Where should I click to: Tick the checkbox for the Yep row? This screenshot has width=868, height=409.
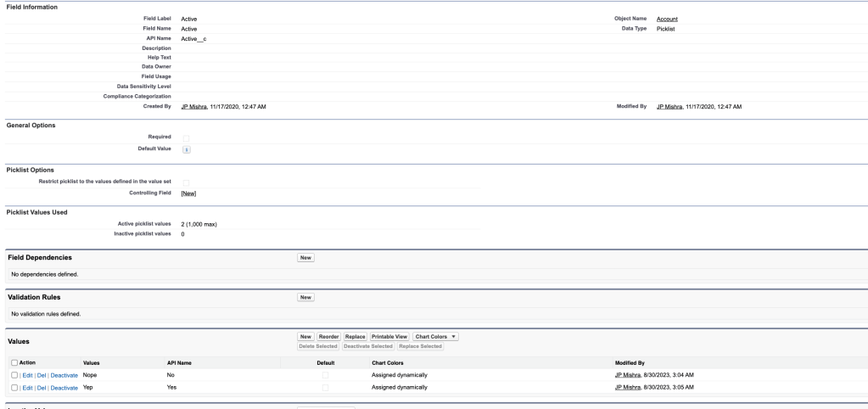[x=12, y=388]
